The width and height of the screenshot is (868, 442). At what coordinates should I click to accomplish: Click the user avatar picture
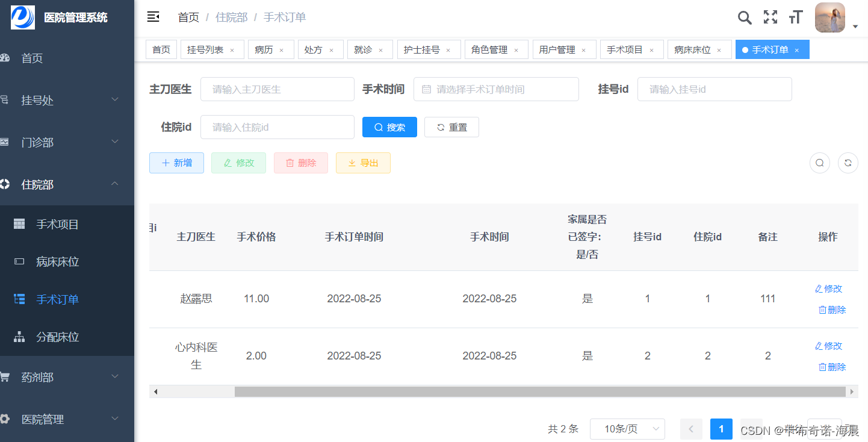pos(830,17)
